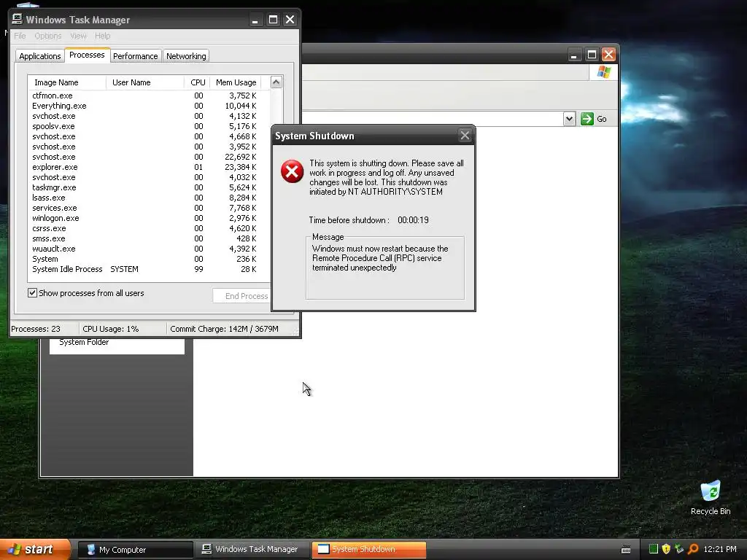Click the Processes: 23 status bar entry
Viewport: 747px width, 560px height.
(36, 329)
